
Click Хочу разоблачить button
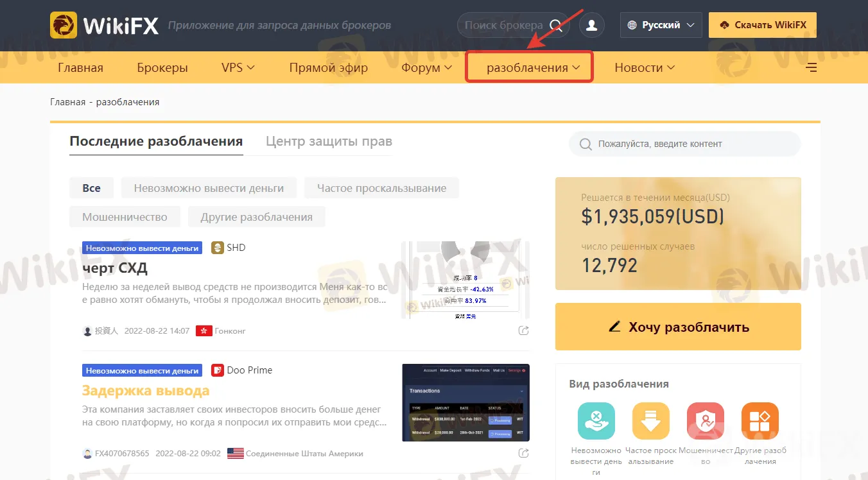(x=678, y=327)
